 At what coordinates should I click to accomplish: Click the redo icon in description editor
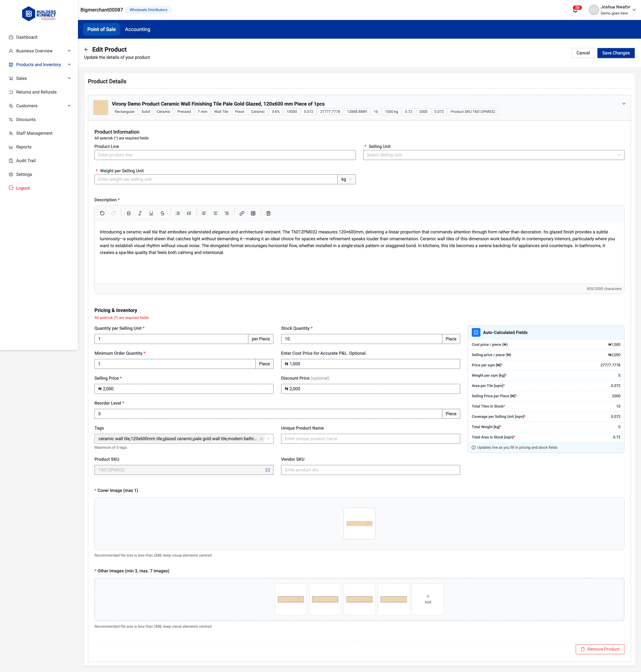(114, 213)
